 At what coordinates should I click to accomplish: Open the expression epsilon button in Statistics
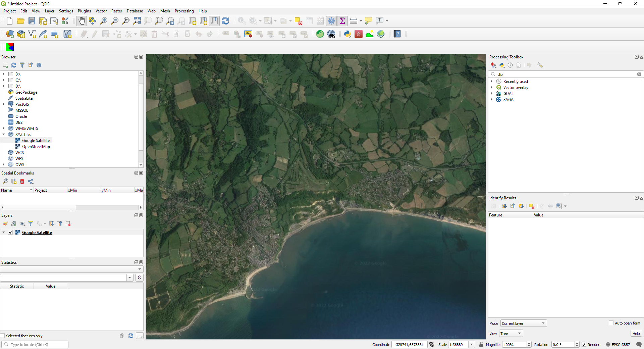139,278
